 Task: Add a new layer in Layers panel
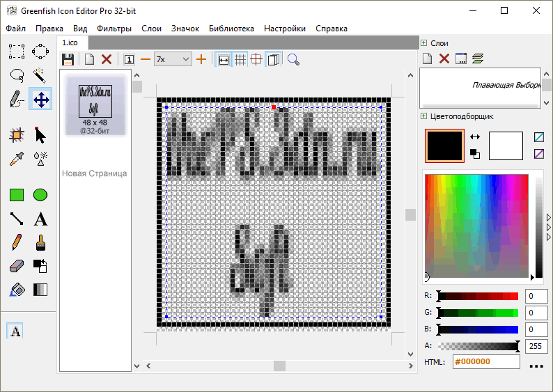pos(427,58)
